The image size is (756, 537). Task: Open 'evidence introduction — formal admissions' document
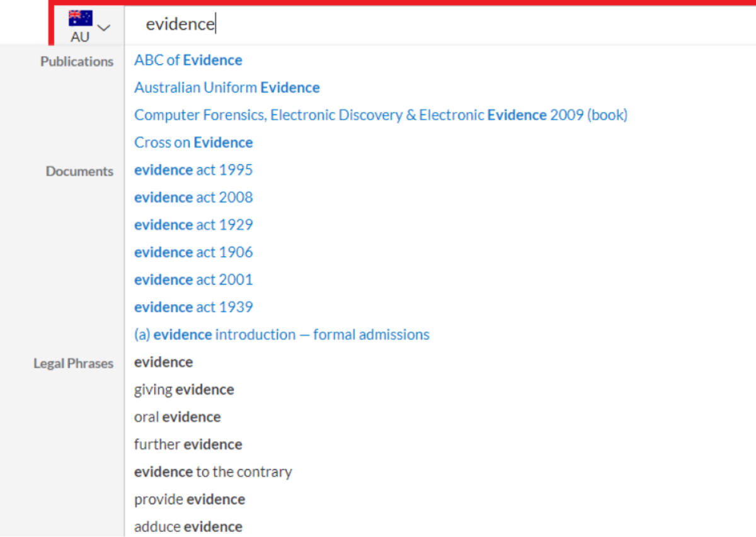[282, 334]
